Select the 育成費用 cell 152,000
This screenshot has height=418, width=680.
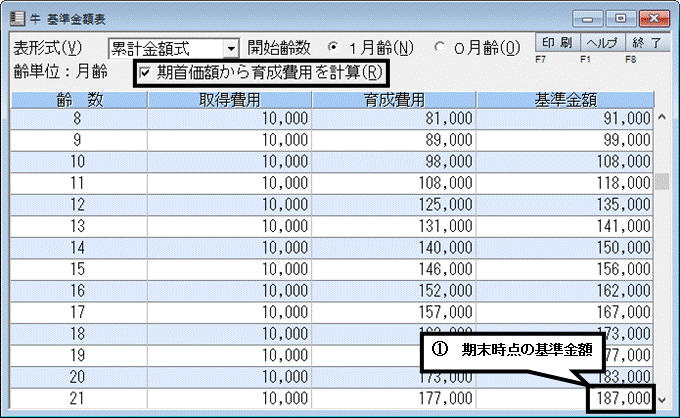click(394, 291)
